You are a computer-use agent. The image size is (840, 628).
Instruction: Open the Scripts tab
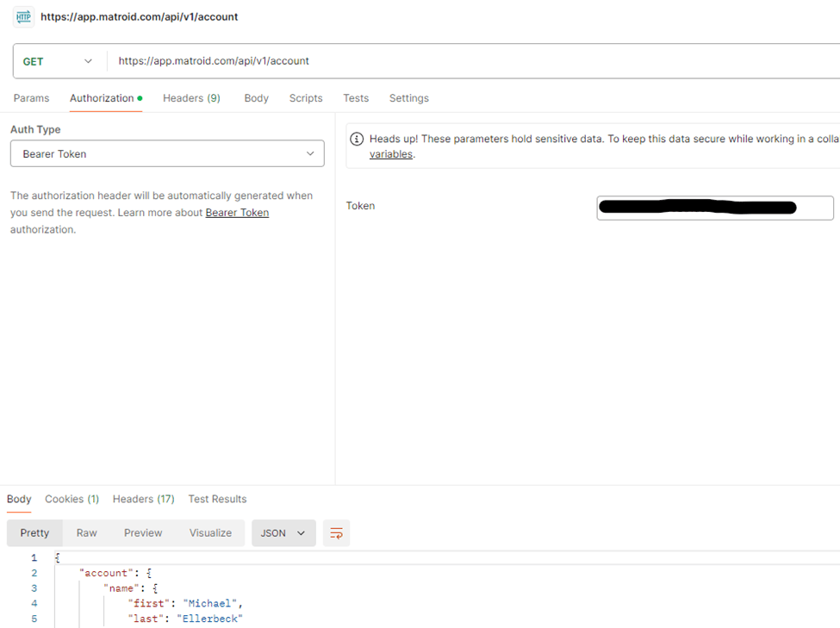tap(306, 98)
